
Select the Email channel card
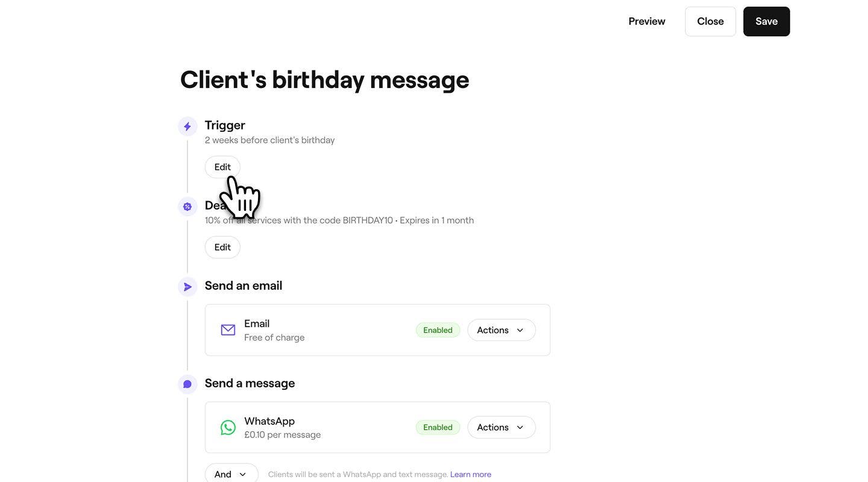[377, 330]
